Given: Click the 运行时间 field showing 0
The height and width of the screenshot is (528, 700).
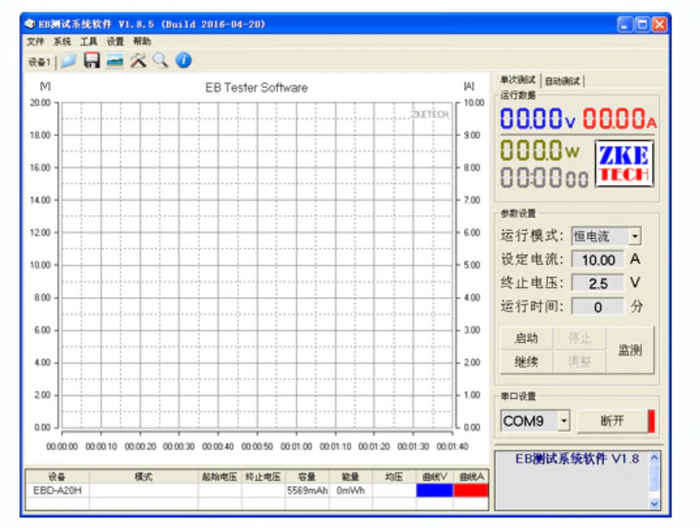Looking at the screenshot, I should pos(598,307).
